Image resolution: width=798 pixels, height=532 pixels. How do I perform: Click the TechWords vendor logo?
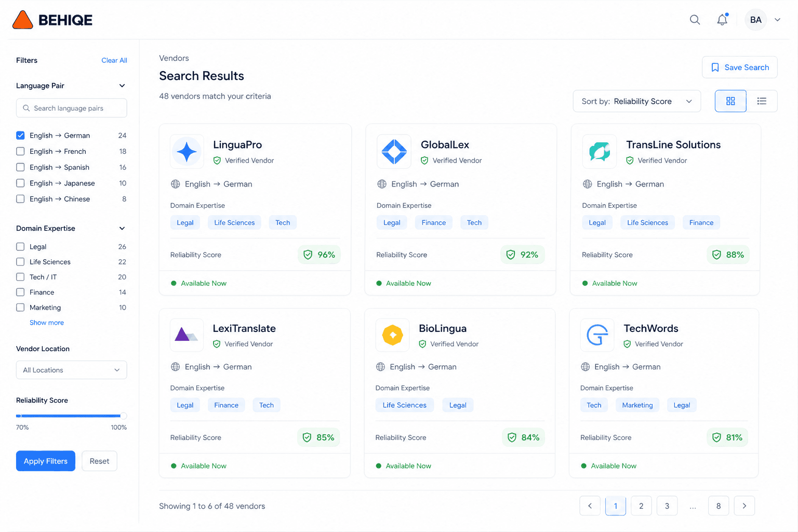597,335
